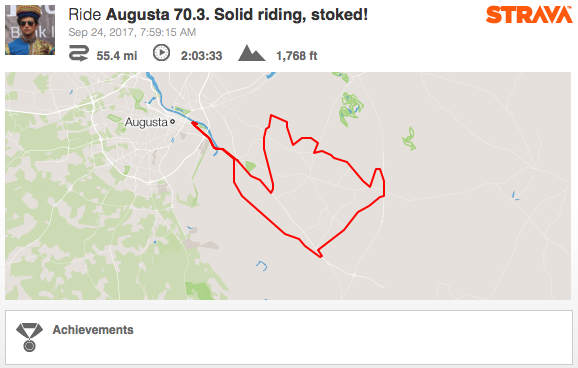Click the 1,768 ft elevation value
Viewport: 578px width, 368px height.
coord(297,56)
